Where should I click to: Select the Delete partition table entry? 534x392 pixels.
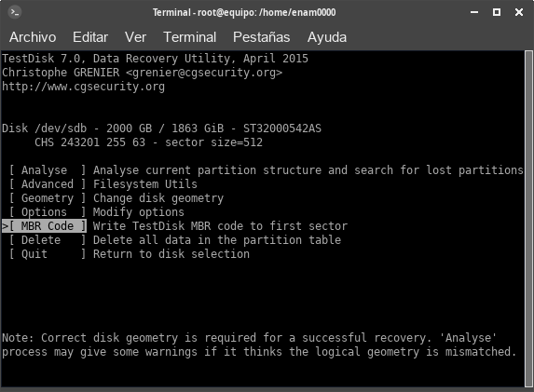(x=48, y=240)
